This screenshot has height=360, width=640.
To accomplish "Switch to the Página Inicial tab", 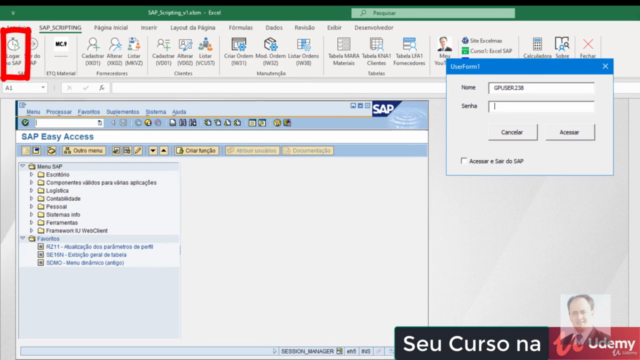I will 111,28.
